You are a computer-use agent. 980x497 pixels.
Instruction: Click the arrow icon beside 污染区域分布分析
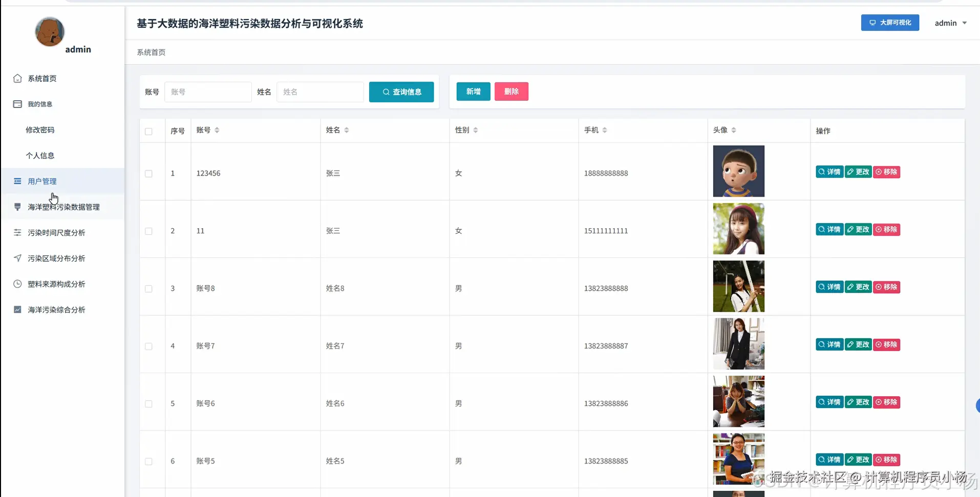pos(17,258)
